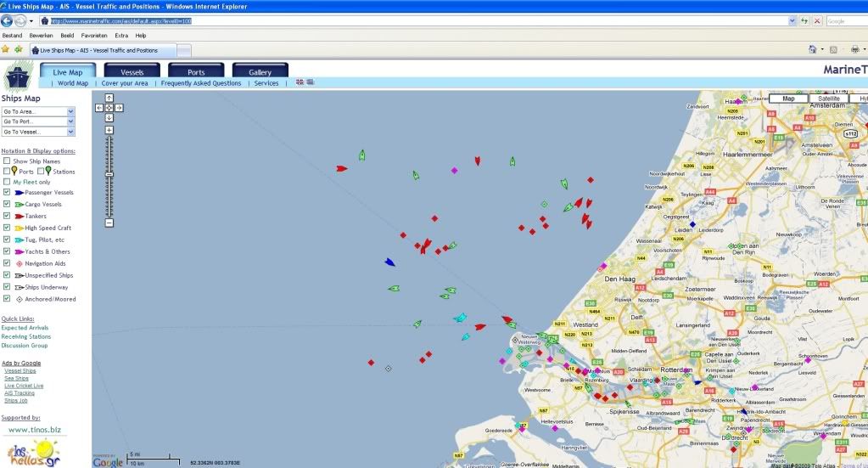
Task: Click the Google logo on the map
Action: point(108,461)
